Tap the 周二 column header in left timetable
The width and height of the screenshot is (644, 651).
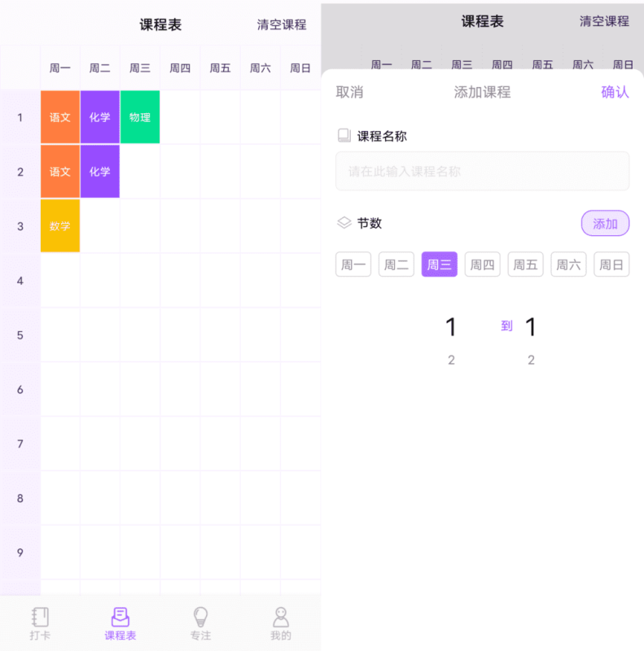[99, 68]
